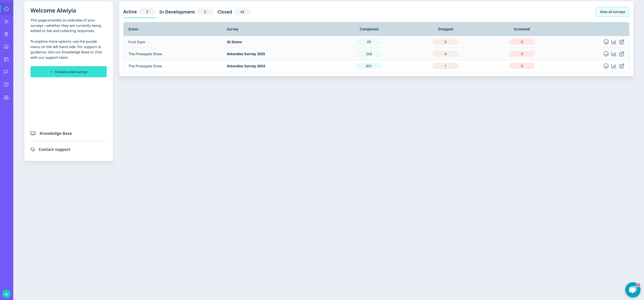Open the bar chart report for AI Demo
This screenshot has height=300, width=644.
[x=614, y=42]
